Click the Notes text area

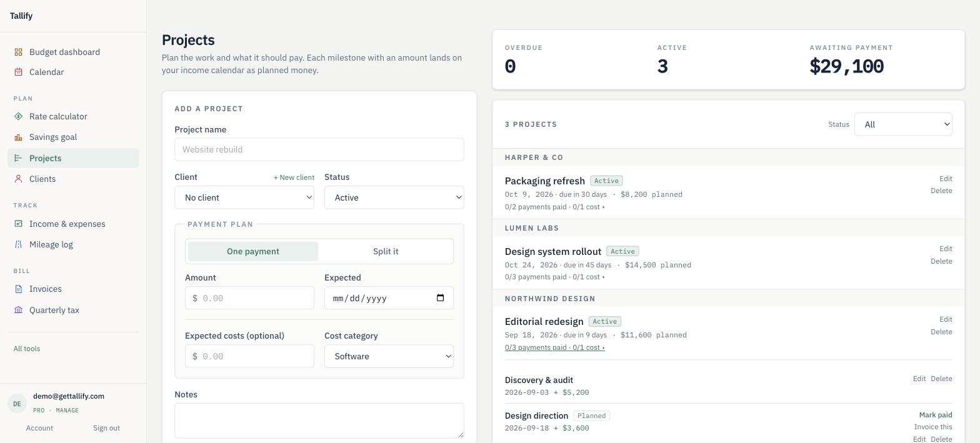pyautogui.click(x=319, y=421)
